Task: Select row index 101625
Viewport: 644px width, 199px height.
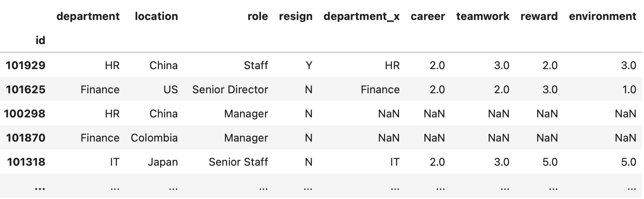Action: click(x=26, y=90)
